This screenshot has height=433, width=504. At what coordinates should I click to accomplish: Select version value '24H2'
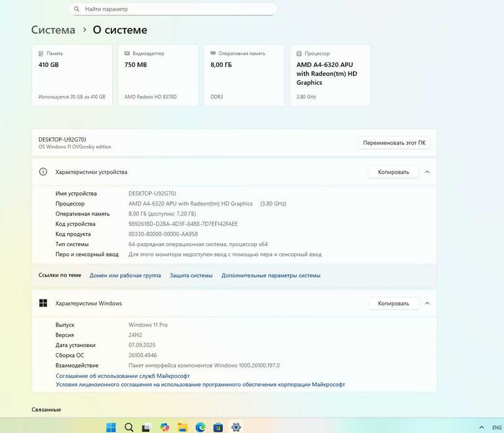point(135,335)
